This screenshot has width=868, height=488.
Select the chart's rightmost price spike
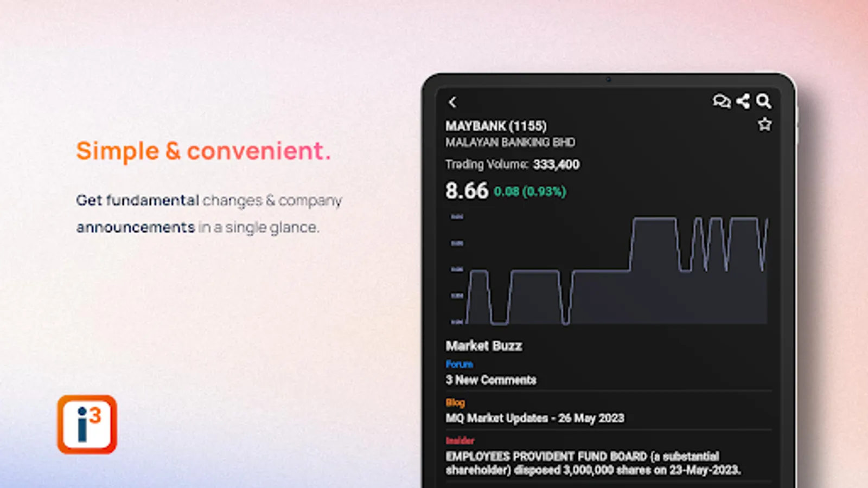click(765, 244)
